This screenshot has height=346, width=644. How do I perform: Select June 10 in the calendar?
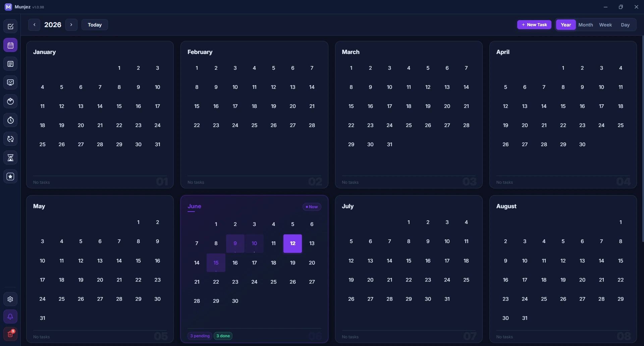coord(254,243)
